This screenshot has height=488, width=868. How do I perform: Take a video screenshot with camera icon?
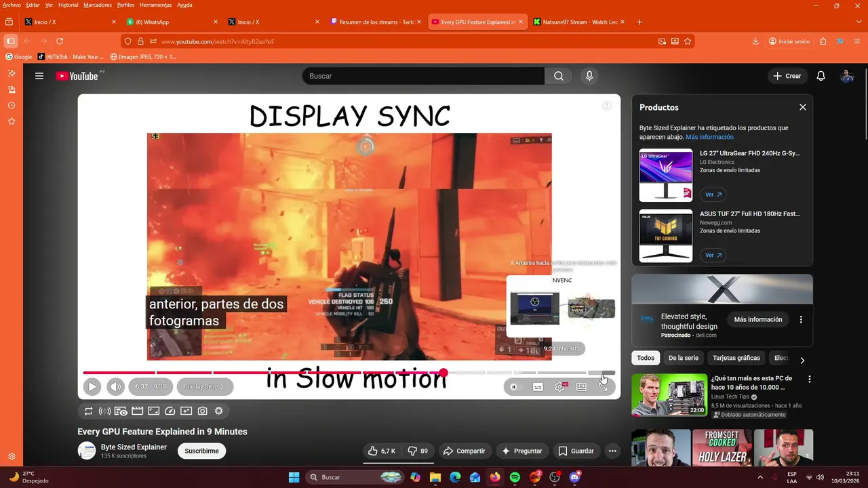click(x=202, y=411)
